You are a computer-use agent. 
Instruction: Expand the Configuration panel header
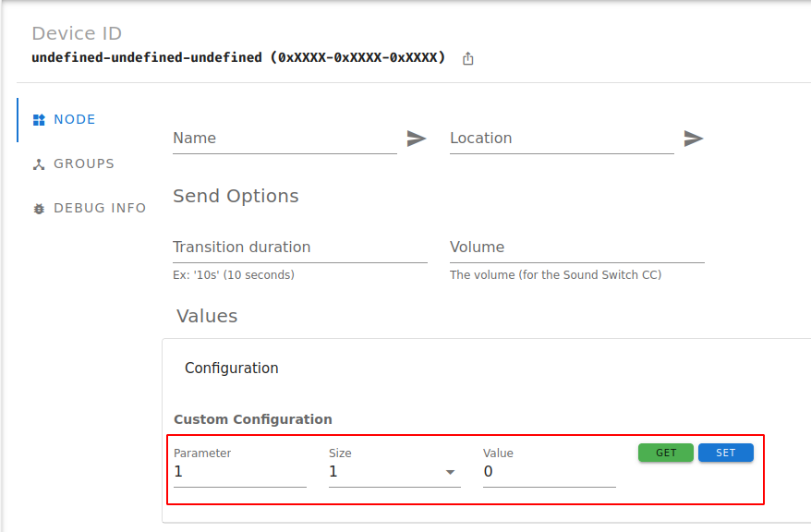point(486,369)
